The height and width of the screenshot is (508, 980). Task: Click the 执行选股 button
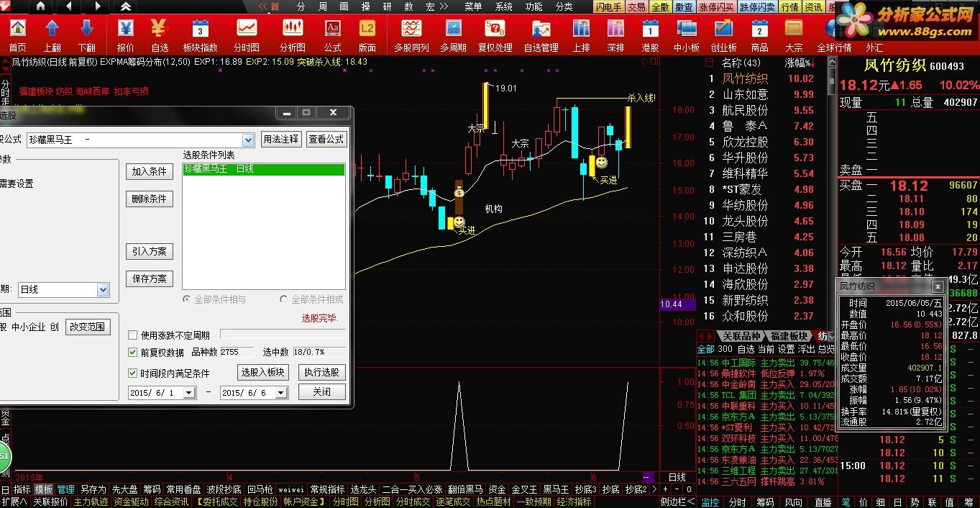pyautogui.click(x=321, y=372)
